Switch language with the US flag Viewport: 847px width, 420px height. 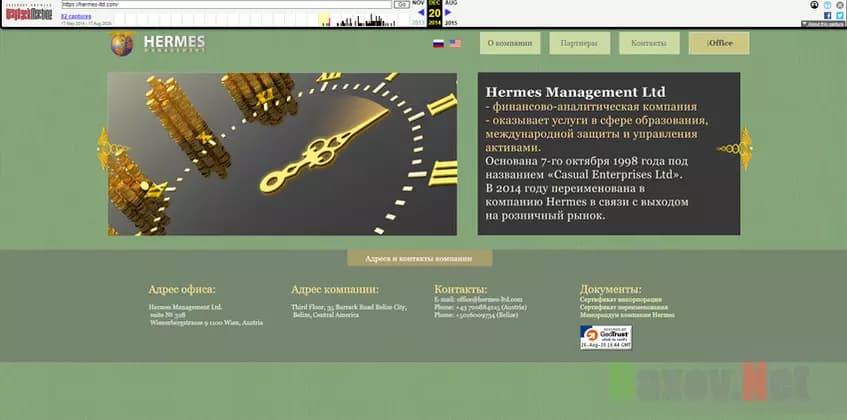[x=455, y=44]
